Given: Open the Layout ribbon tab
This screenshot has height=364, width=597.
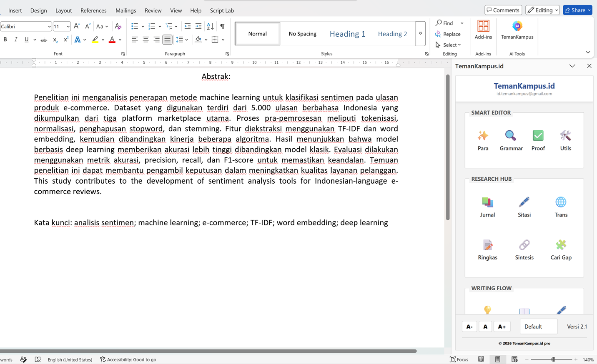Looking at the screenshot, I should point(63,10).
